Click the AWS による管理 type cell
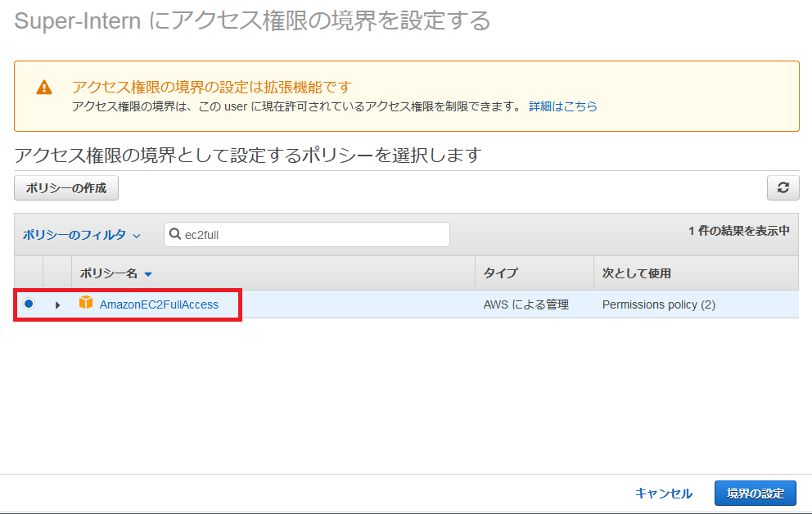The height and width of the screenshot is (514, 812). (526, 304)
